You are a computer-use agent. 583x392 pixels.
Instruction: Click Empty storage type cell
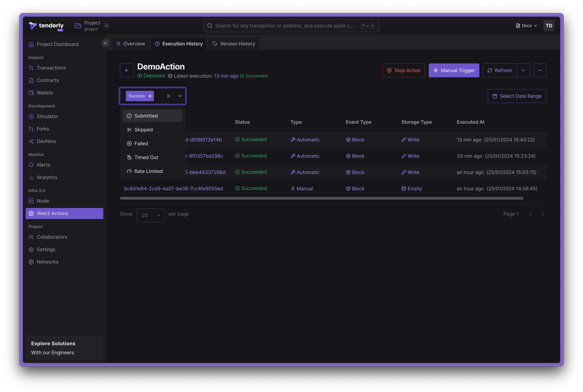pyautogui.click(x=411, y=189)
